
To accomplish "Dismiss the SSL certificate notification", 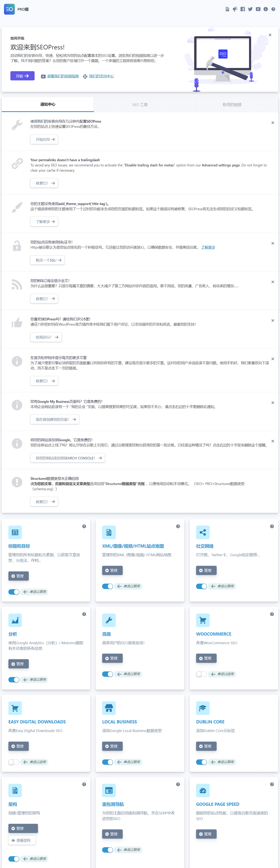I will (x=273, y=243).
